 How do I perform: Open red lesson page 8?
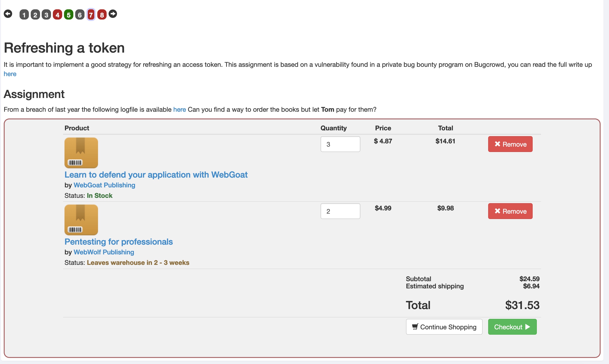102,15
